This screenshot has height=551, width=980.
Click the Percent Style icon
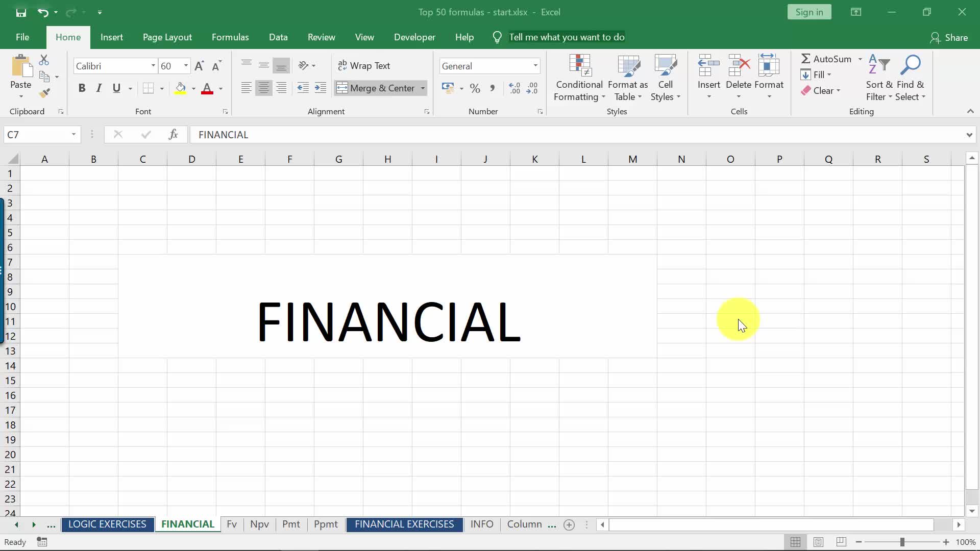pyautogui.click(x=475, y=88)
